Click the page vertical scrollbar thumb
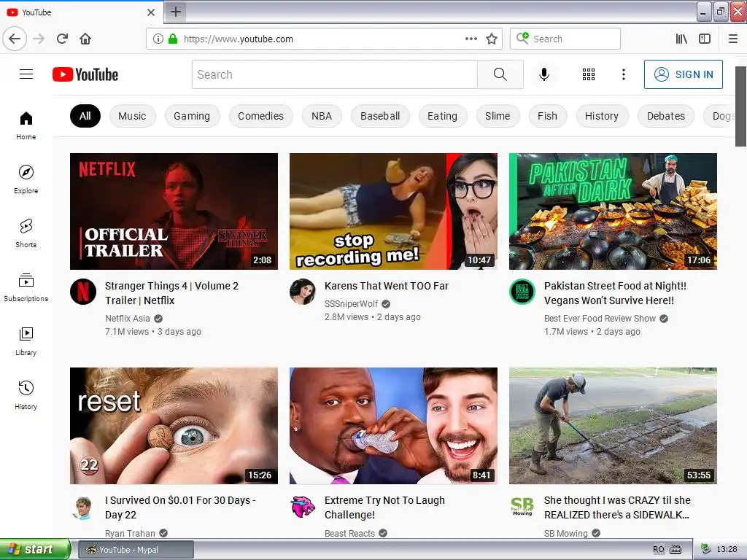Viewport: 747px width, 560px height. pos(741,106)
